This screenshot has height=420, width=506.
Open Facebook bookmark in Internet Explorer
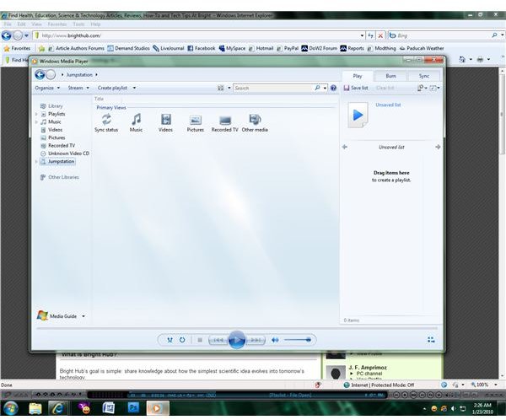pyautogui.click(x=202, y=48)
